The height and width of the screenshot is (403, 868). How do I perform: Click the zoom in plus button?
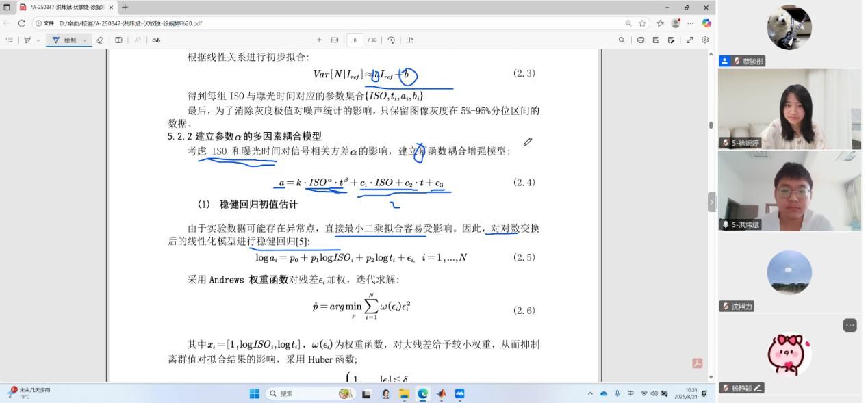(x=319, y=40)
